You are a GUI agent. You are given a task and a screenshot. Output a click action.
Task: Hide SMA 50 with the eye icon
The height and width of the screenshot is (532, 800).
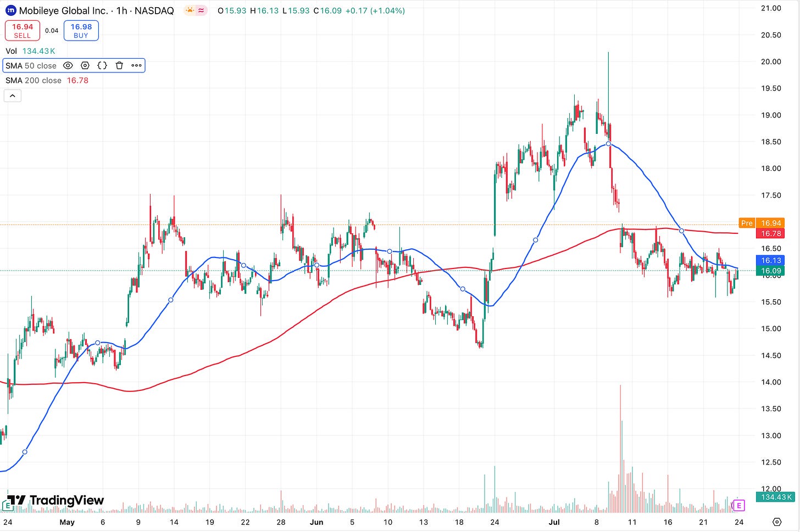coord(68,66)
